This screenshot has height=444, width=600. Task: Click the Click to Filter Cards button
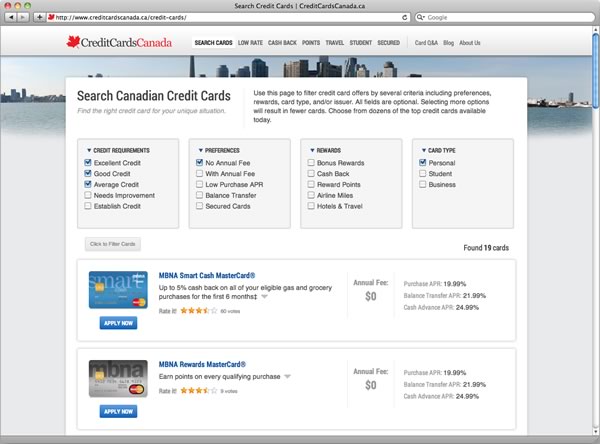[x=113, y=244]
